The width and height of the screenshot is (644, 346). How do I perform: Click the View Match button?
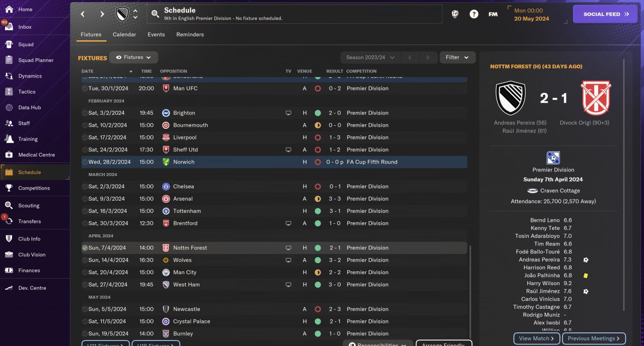536,338
